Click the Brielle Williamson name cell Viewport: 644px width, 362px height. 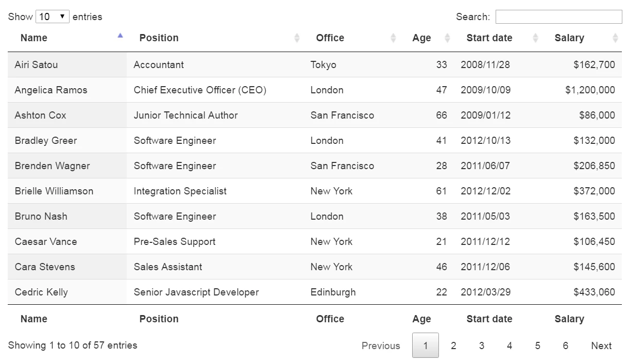point(54,191)
